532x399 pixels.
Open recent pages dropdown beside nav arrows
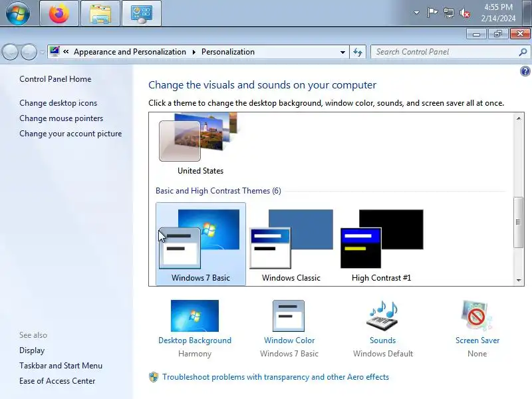pos(42,53)
